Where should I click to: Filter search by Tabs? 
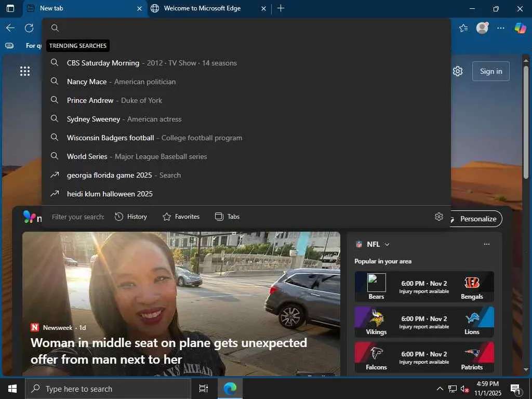(x=227, y=217)
